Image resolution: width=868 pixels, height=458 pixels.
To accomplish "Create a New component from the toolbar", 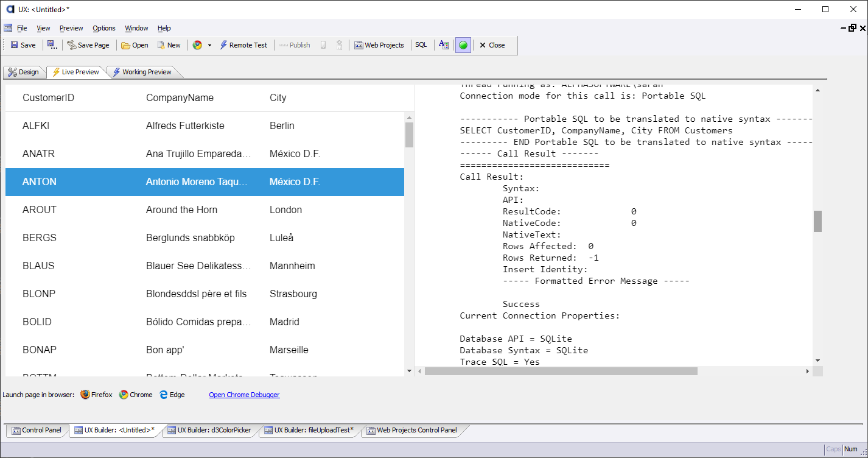I will click(x=169, y=45).
